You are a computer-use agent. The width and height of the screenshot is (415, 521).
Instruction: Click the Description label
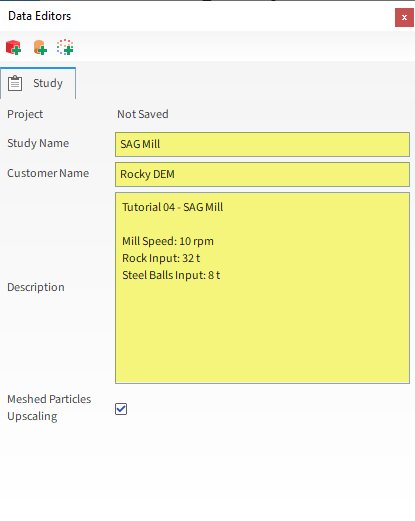pyautogui.click(x=36, y=287)
